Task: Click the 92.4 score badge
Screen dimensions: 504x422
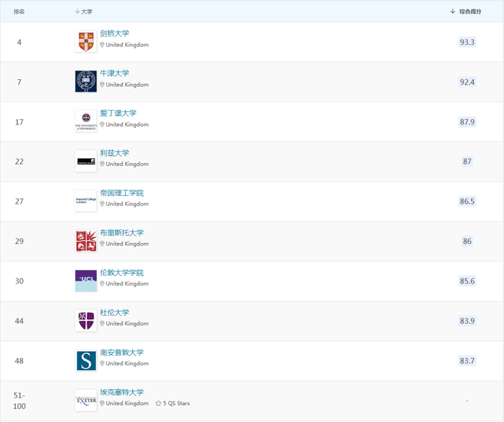Action: coord(467,82)
